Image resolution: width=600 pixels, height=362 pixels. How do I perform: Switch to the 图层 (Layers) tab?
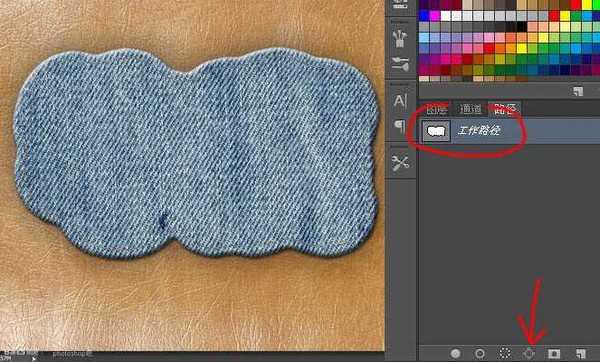tap(436, 109)
